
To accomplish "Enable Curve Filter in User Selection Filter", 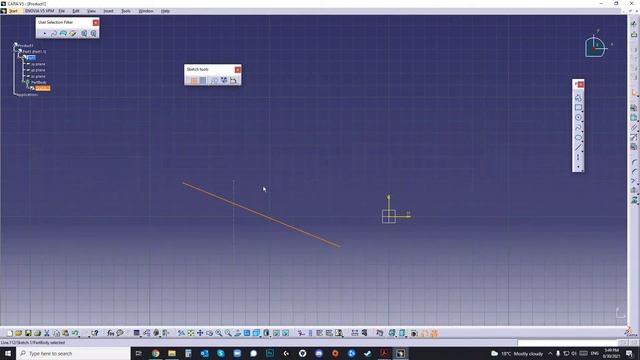I will point(54,33).
